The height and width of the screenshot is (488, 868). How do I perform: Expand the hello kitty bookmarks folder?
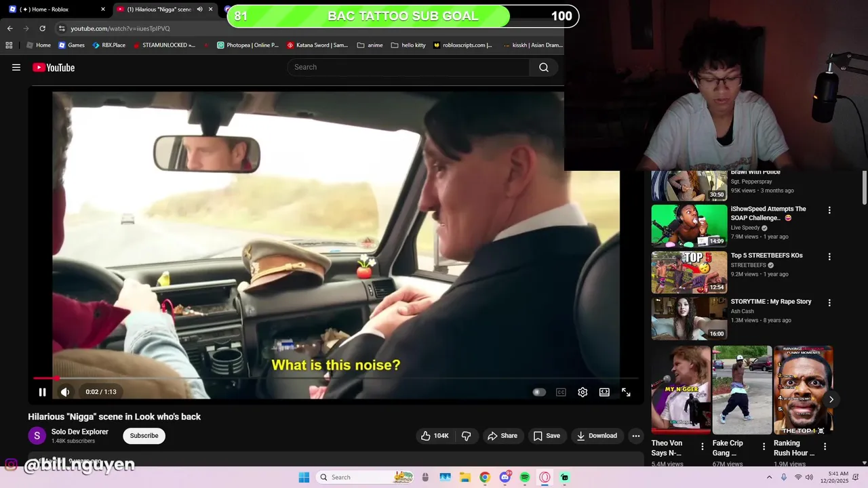click(408, 45)
